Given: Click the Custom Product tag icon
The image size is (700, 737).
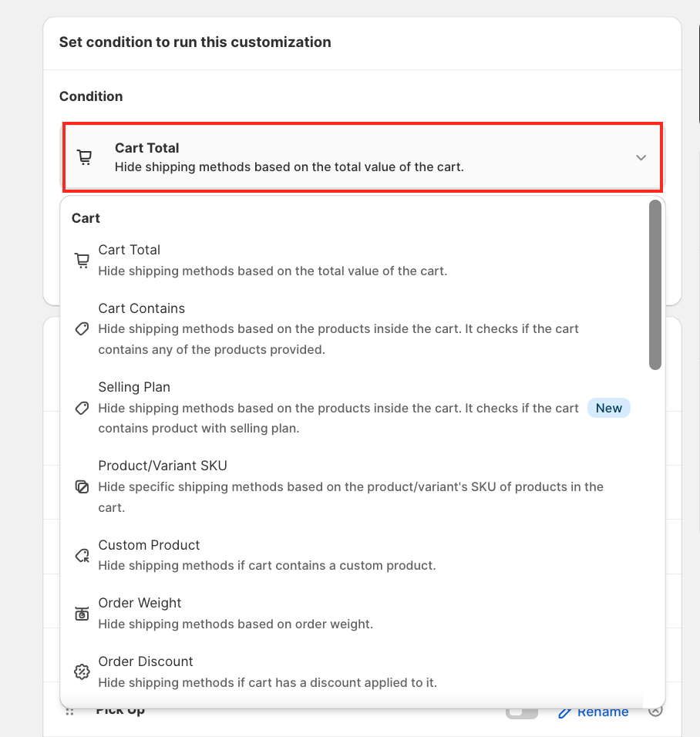Looking at the screenshot, I should (82, 555).
